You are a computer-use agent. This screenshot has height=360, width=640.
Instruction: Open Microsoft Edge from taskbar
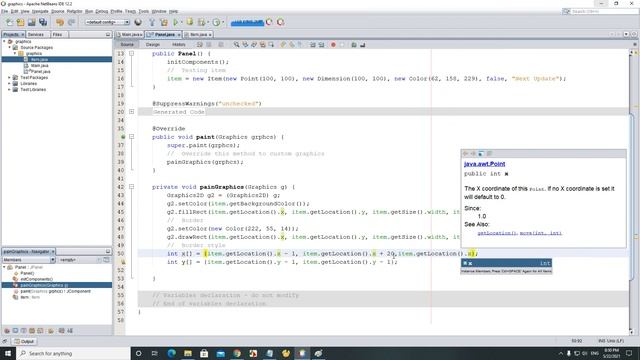171,353
